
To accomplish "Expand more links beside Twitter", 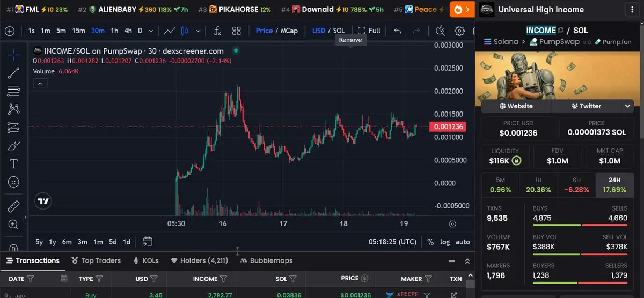I will [x=627, y=106].
